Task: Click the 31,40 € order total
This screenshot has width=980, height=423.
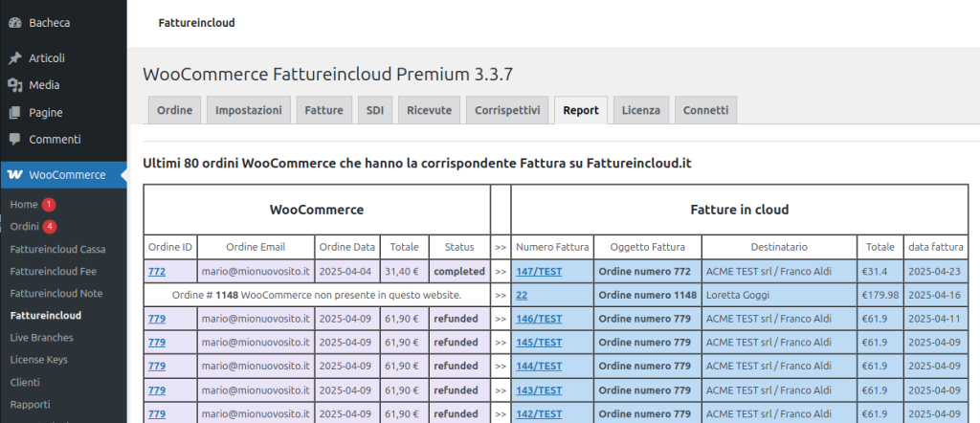Action: (x=405, y=271)
